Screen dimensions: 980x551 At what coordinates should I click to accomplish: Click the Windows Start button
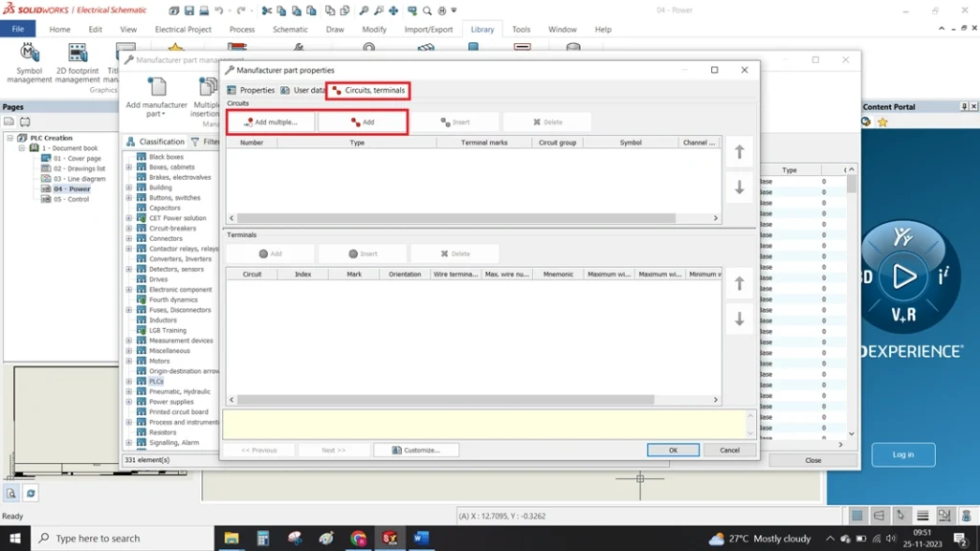(x=15, y=538)
